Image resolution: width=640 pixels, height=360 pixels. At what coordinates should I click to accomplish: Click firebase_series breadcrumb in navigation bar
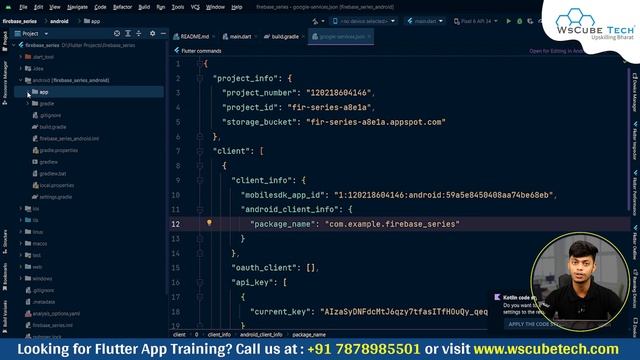(20, 21)
